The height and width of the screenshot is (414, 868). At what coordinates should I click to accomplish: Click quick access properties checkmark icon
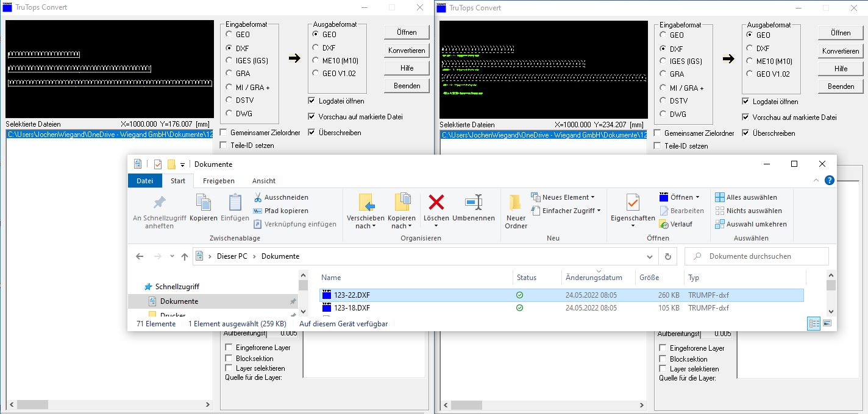(x=158, y=164)
